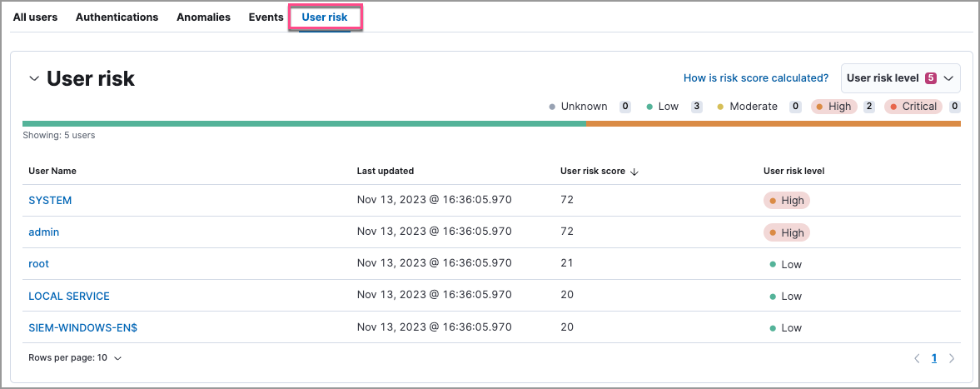This screenshot has width=980, height=389.
Task: Open the Events tab
Action: pyautogui.click(x=266, y=17)
